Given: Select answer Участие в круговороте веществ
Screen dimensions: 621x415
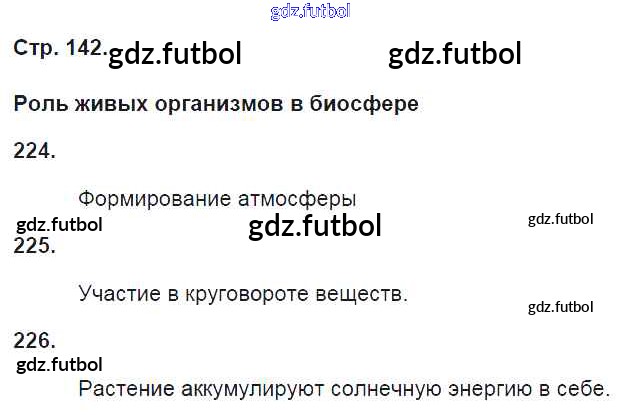Looking at the screenshot, I should (243, 293).
